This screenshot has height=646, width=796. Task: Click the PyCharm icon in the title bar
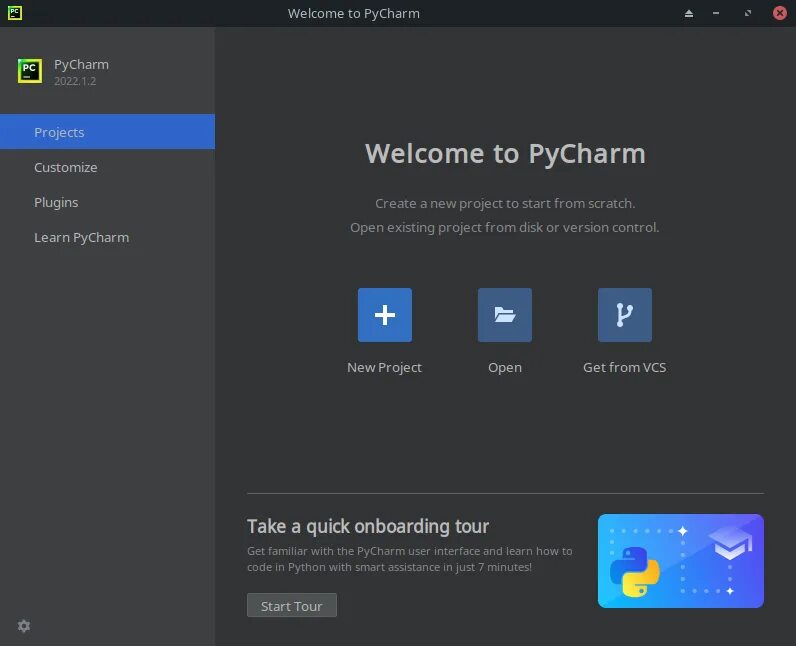pos(15,13)
